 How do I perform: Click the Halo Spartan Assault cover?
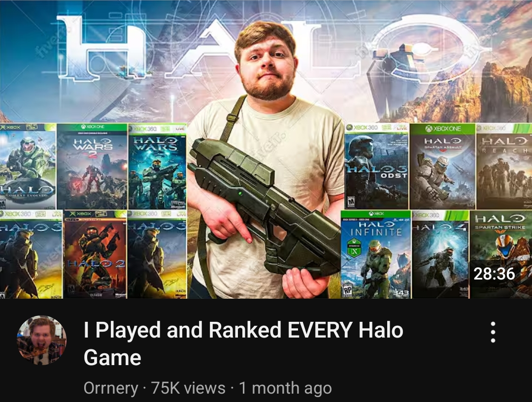(442, 166)
